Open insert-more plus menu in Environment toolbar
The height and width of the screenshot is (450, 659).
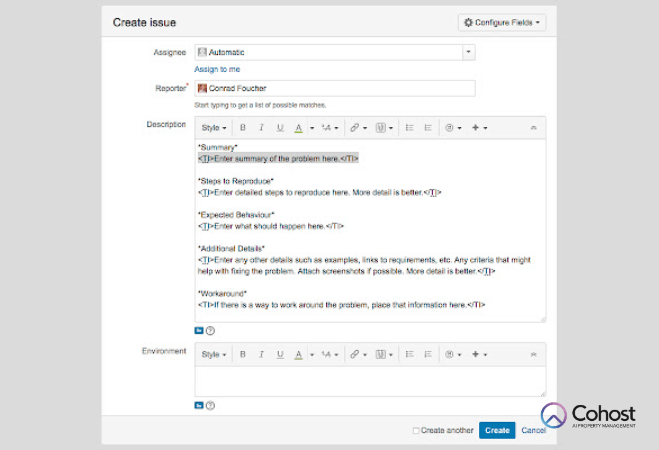pos(479,355)
